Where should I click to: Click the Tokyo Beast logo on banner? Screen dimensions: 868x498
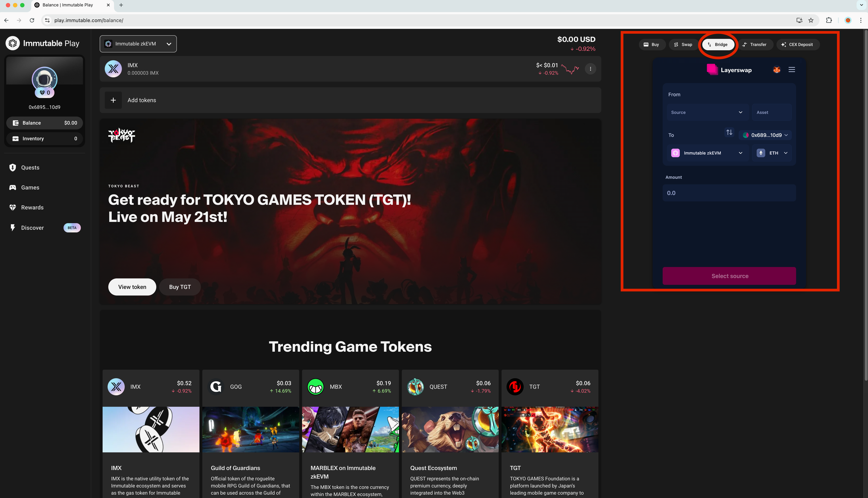[x=122, y=135]
